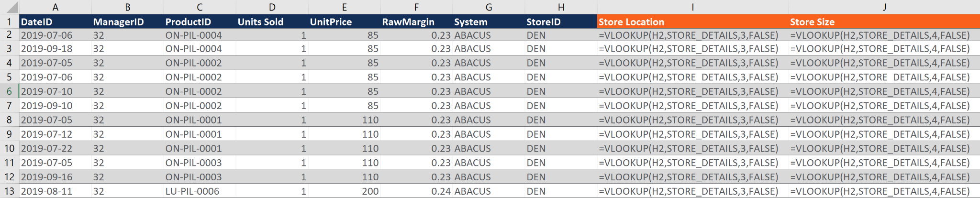The image size is (980, 198).
Task: Click the "Store Size" header cell
Action: (884, 22)
